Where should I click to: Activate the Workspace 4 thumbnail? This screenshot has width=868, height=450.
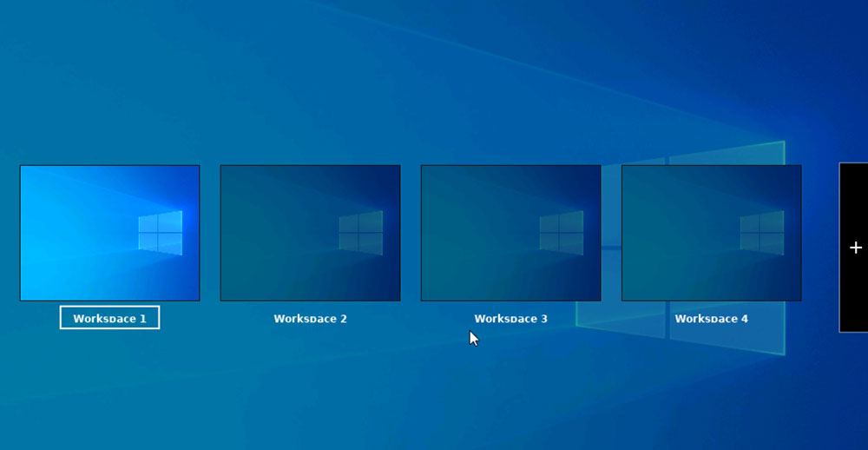point(712,233)
